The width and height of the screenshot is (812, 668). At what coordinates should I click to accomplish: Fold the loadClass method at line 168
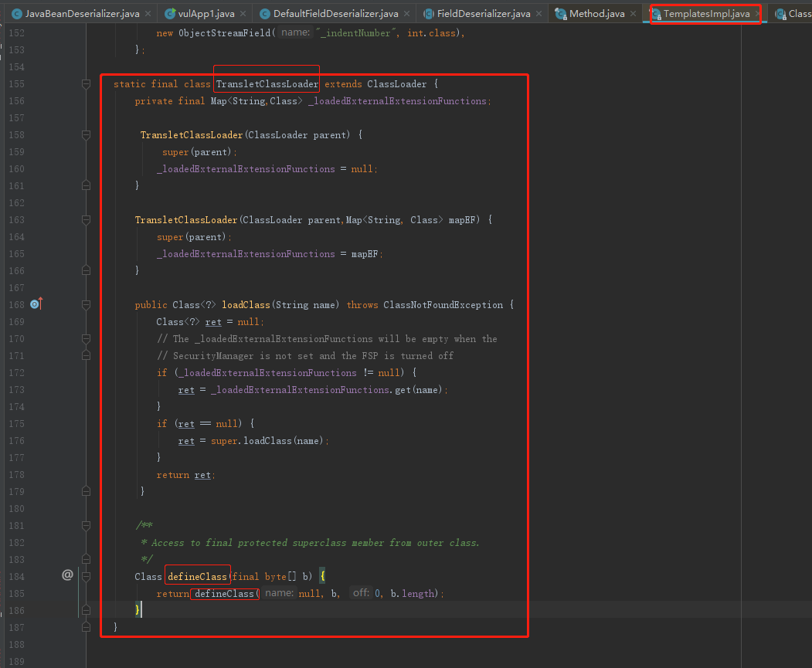click(x=87, y=305)
